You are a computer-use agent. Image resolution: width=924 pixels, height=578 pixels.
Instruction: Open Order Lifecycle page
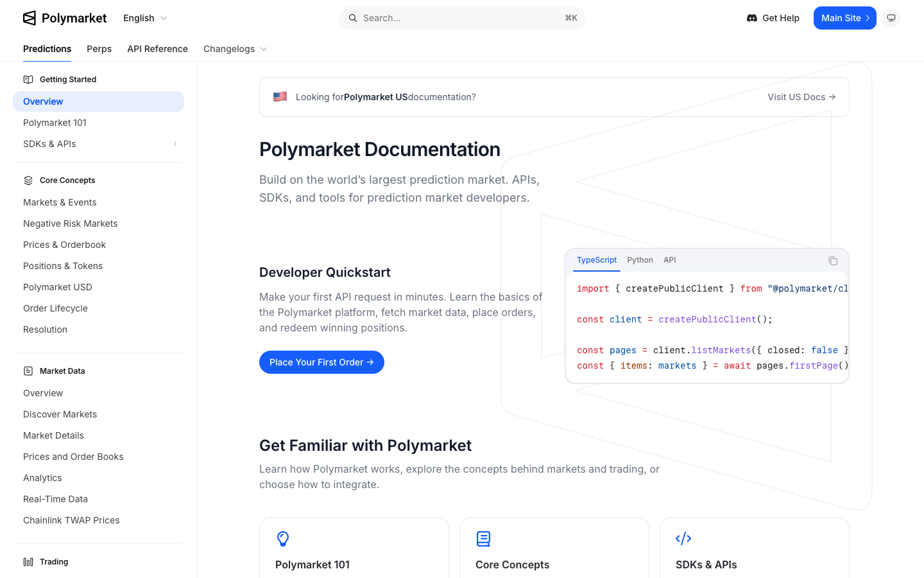98,308
